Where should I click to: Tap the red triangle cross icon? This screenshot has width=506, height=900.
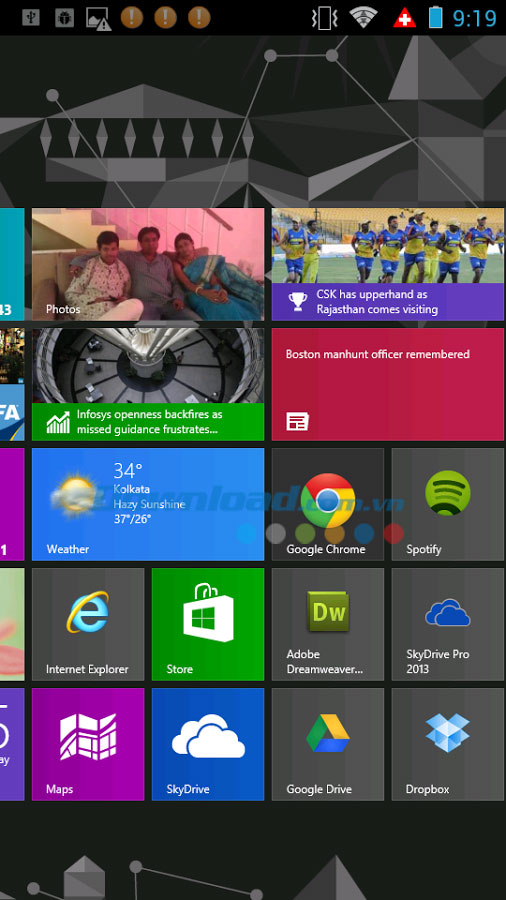point(404,18)
